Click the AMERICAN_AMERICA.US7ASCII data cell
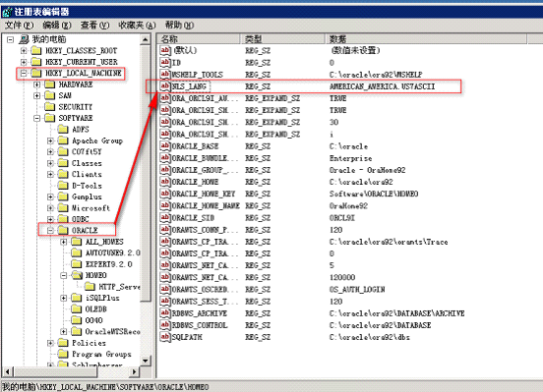This screenshot has width=543, height=392. tap(382, 86)
